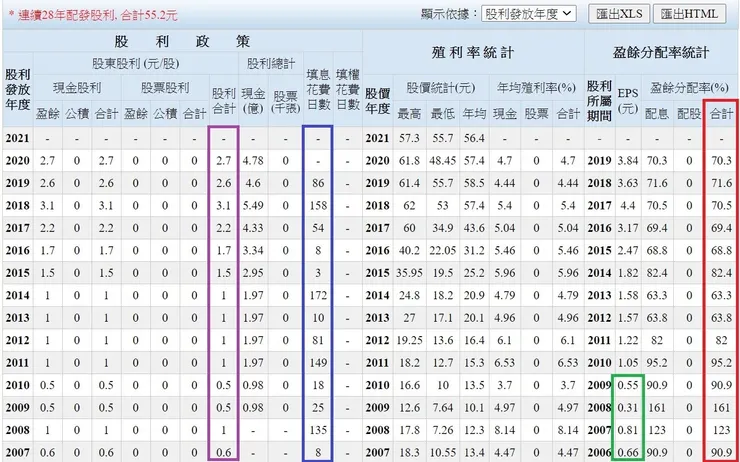Image resolution: width=740 pixels, height=462 pixels.
Task: Click the 盈餘分配率統計 section header
Action: (661, 52)
